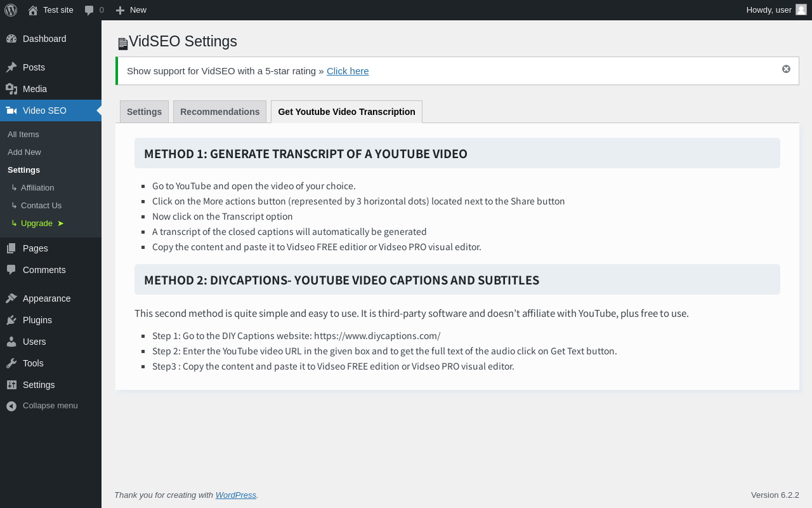Switch to the Settings tab

point(144,112)
